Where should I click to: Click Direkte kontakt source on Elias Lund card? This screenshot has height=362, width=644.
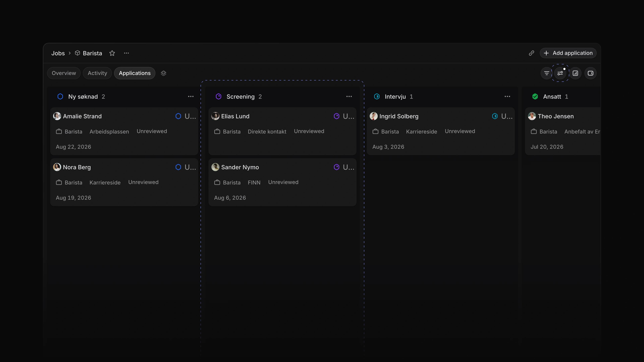coord(267,132)
